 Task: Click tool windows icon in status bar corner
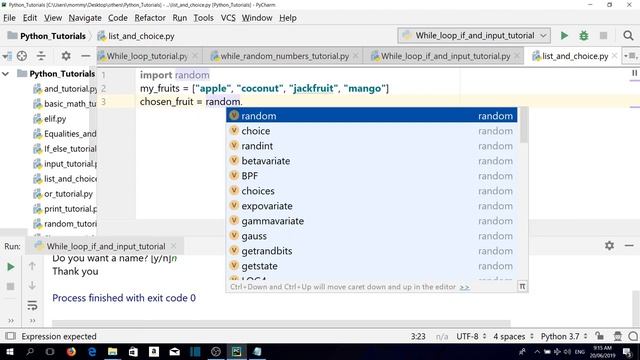[10, 336]
